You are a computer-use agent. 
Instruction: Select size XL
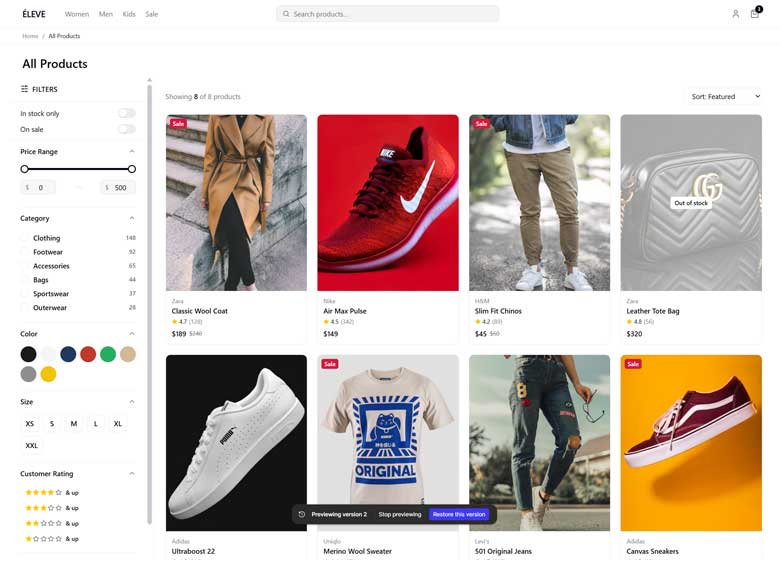(x=117, y=424)
